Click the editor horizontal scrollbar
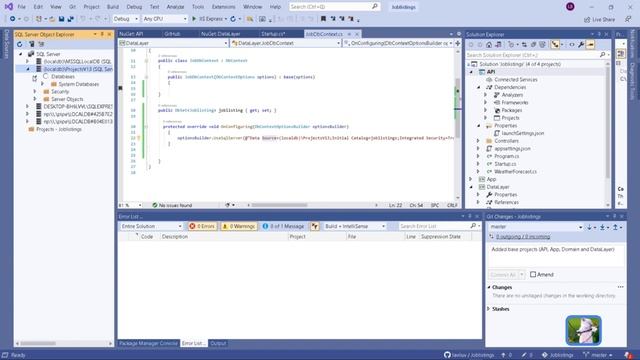Viewport: 640px width, 360px height. [280, 205]
